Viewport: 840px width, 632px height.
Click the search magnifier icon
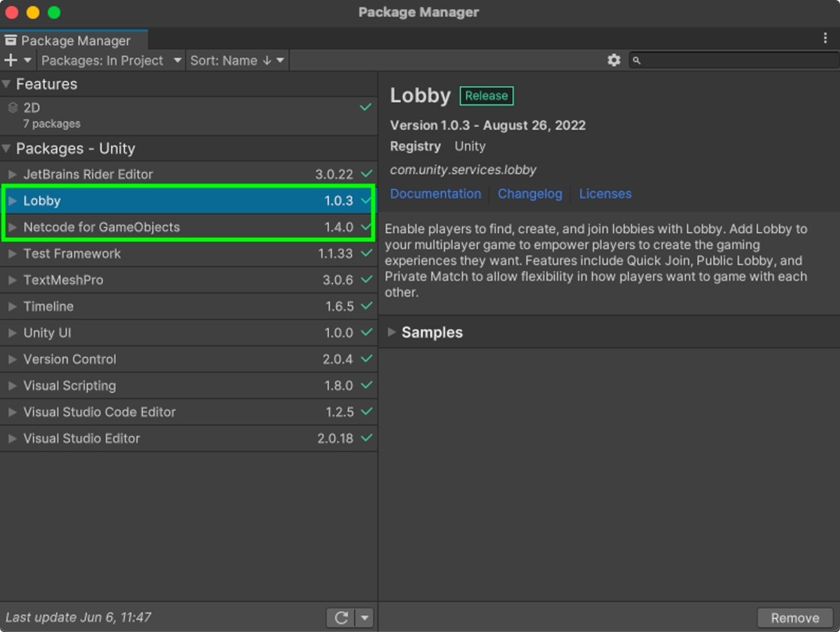tap(636, 61)
